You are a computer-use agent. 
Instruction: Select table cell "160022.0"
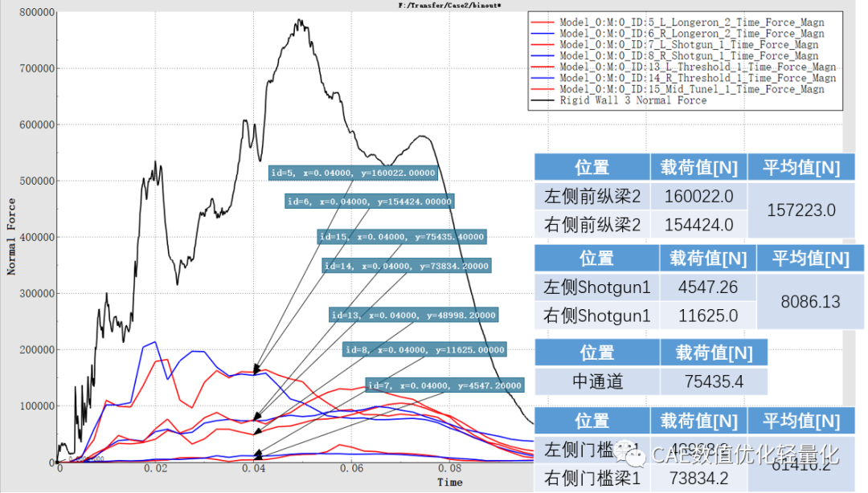[x=698, y=197]
